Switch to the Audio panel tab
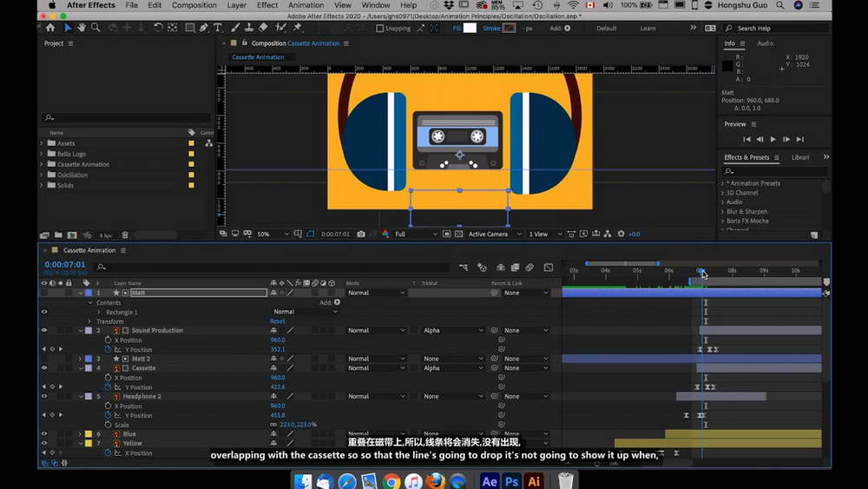Screen dimensions: 868x489 pyautogui.click(x=765, y=43)
